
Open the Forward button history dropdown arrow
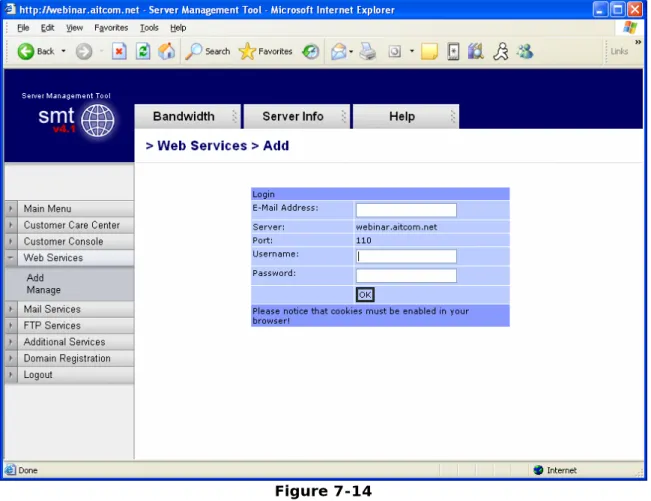pos(102,51)
